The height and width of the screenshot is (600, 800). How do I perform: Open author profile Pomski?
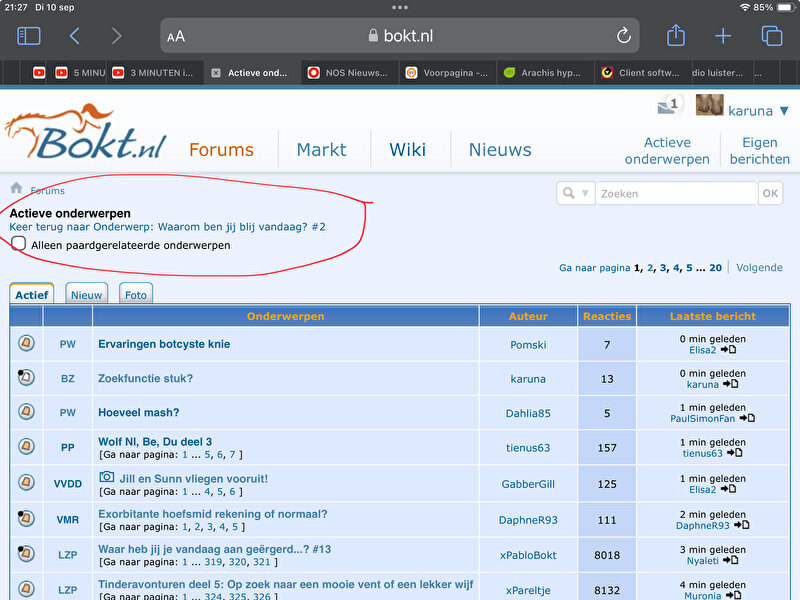pyautogui.click(x=528, y=345)
